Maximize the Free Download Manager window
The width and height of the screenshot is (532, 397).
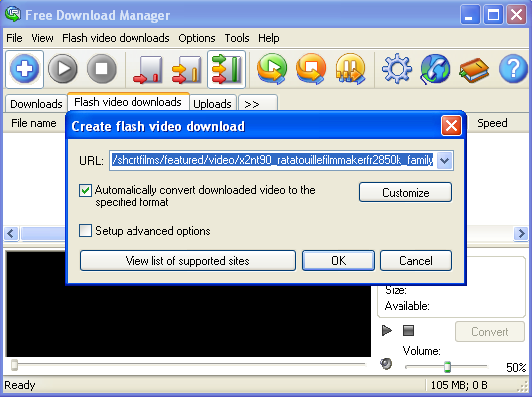pyautogui.click(x=493, y=14)
